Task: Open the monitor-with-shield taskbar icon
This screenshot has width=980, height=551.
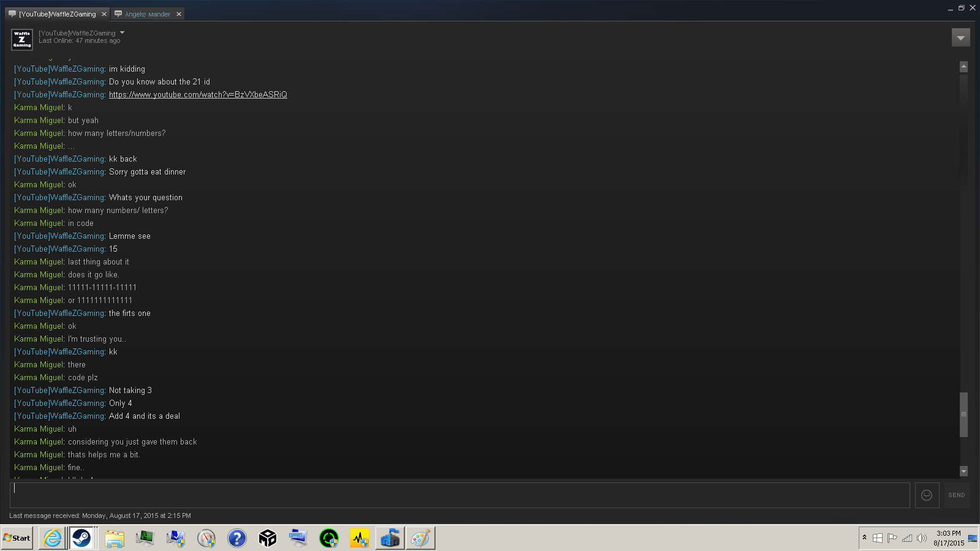Action: coord(176,539)
